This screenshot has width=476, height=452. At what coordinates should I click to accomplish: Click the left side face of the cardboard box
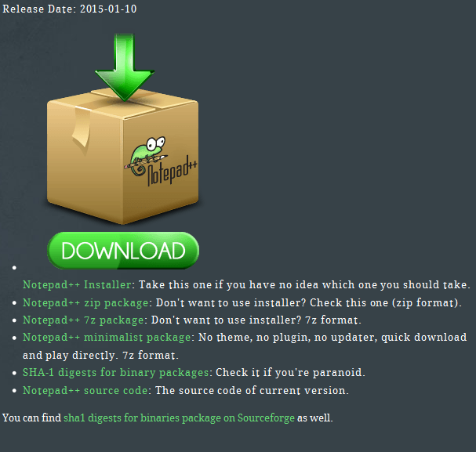pos(85,159)
